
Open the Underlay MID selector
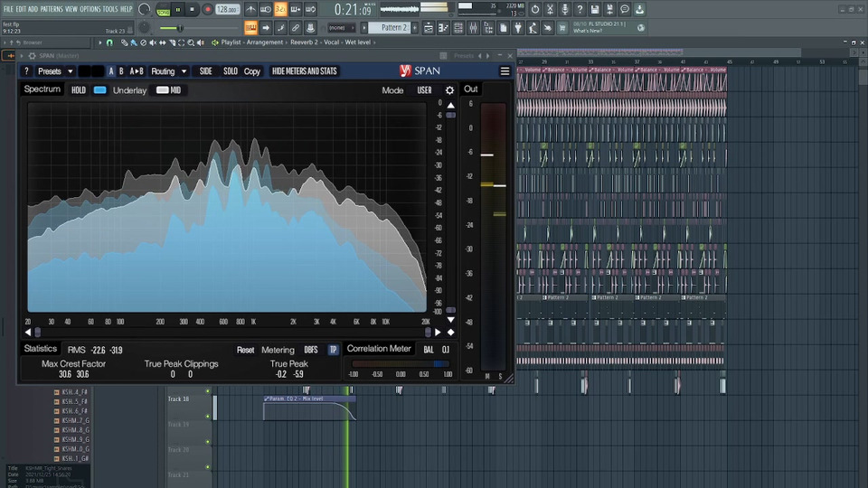169,90
